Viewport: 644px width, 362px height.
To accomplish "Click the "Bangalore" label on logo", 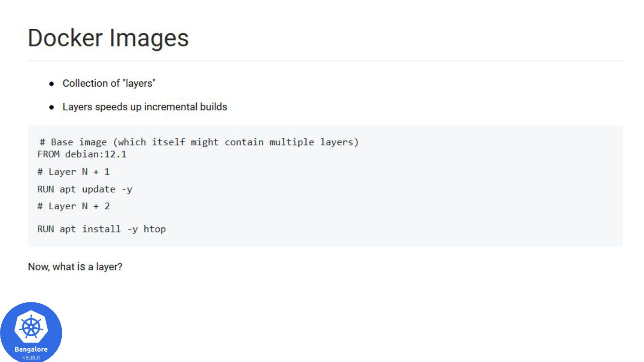I will pos(31,349).
